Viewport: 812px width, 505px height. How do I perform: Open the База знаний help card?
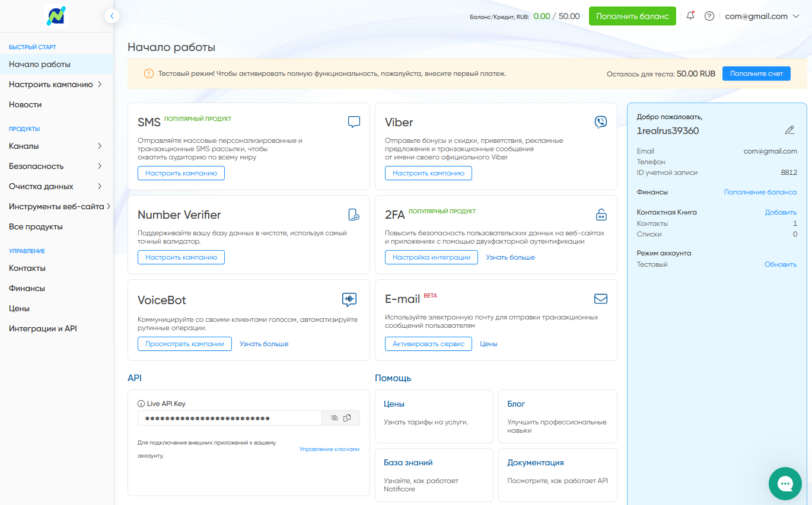click(x=434, y=475)
